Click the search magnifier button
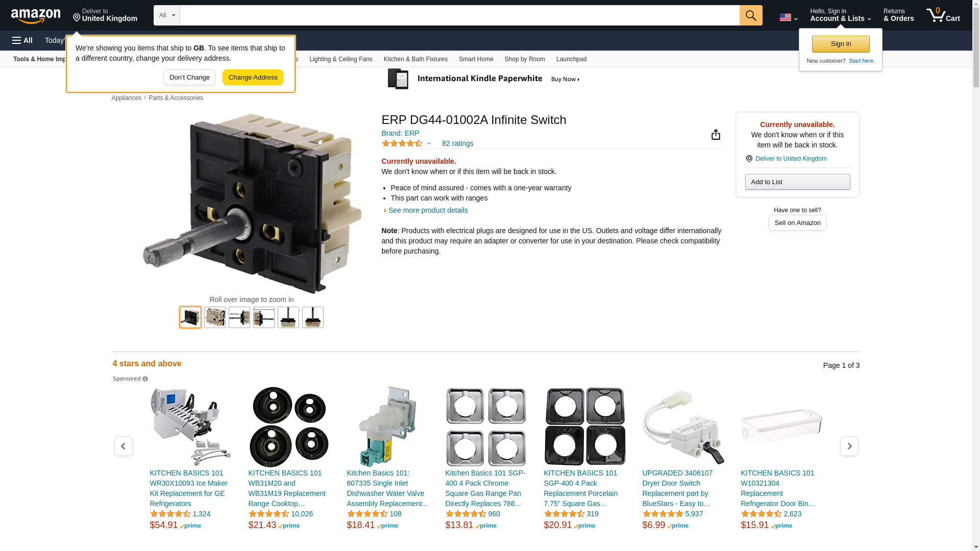Image resolution: width=980 pixels, height=551 pixels. (x=751, y=15)
